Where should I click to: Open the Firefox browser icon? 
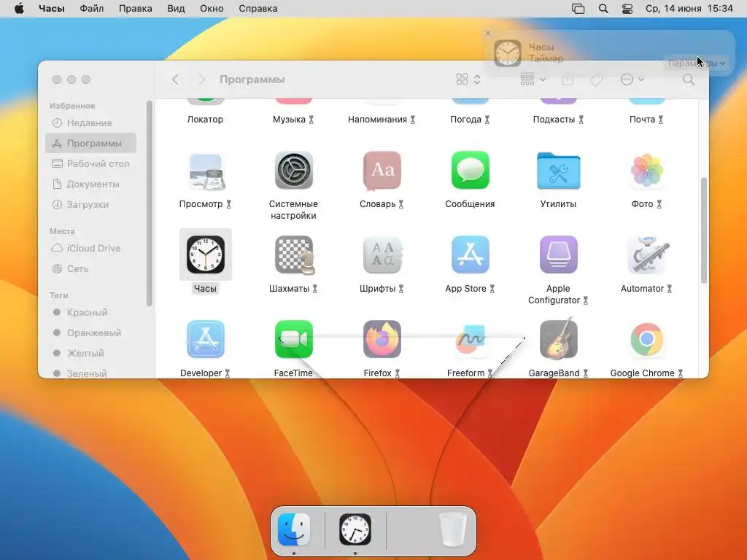[x=382, y=339]
